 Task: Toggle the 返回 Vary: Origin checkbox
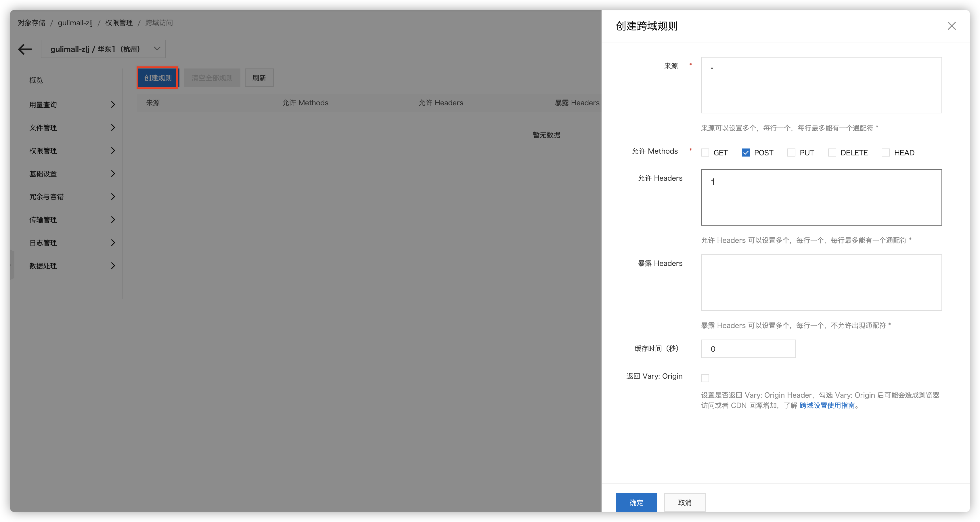pyautogui.click(x=705, y=378)
